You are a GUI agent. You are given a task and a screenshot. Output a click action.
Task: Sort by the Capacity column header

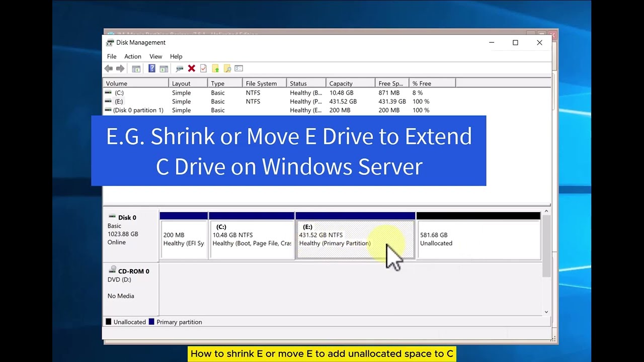pos(350,83)
